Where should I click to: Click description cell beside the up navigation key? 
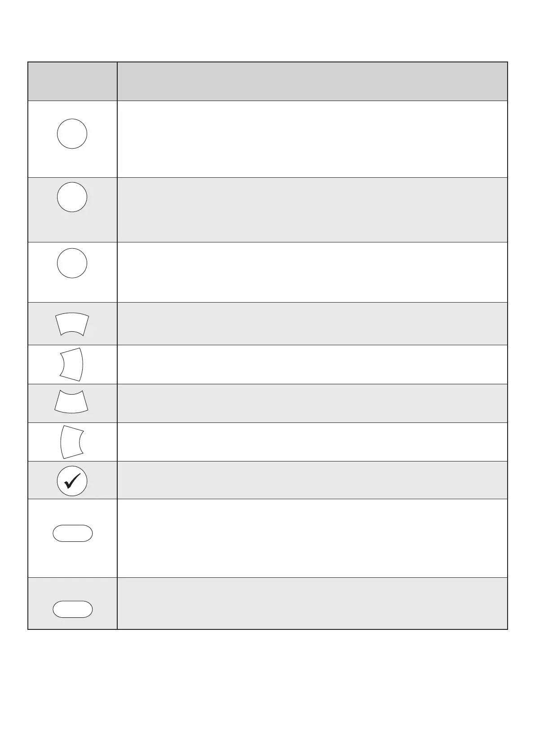(312, 324)
